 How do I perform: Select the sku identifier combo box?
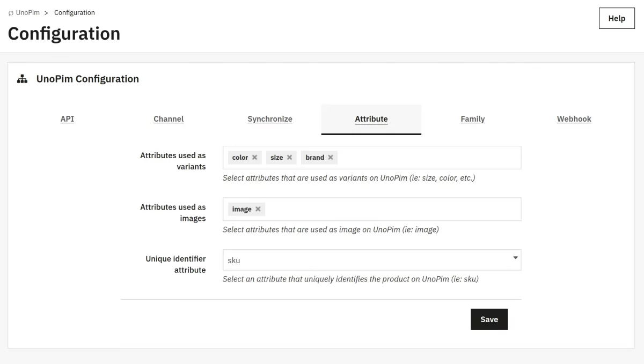[372, 260]
